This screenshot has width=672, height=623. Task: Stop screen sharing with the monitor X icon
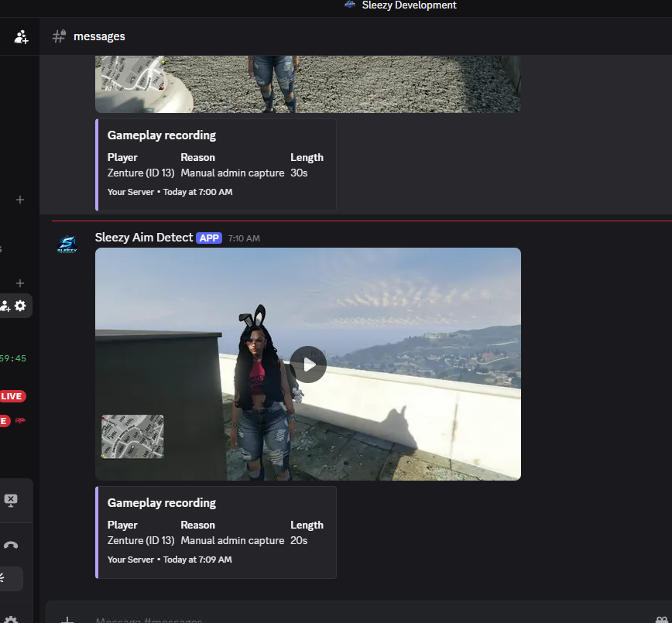[11, 500]
